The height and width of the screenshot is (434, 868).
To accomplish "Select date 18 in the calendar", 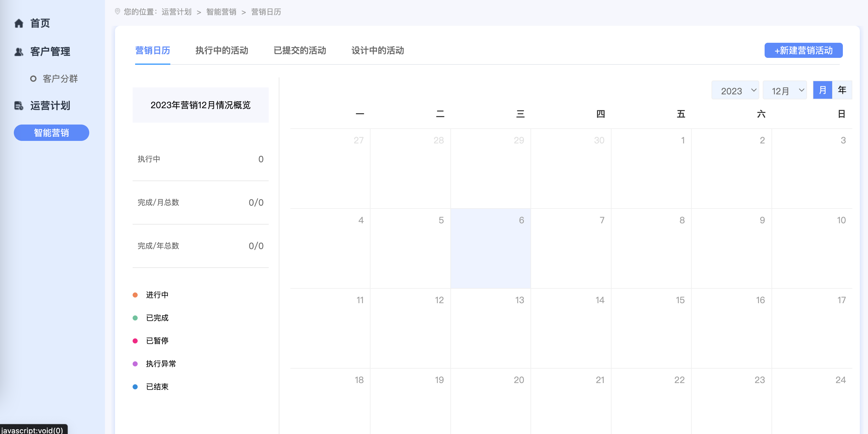I will (x=330, y=401).
